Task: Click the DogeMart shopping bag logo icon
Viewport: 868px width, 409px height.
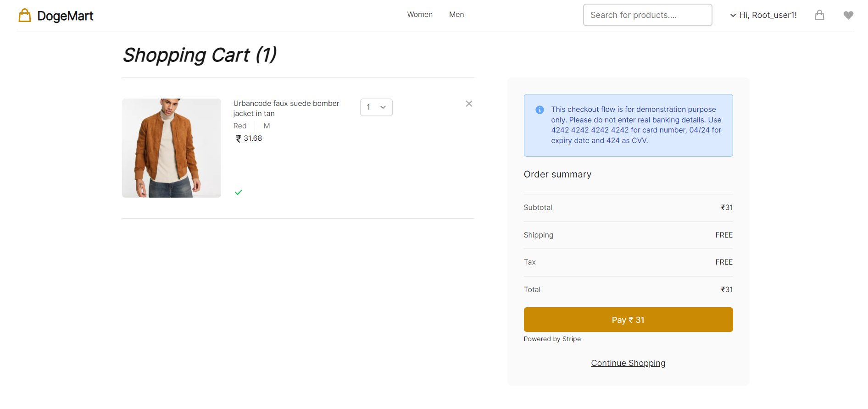Action: 25,16
